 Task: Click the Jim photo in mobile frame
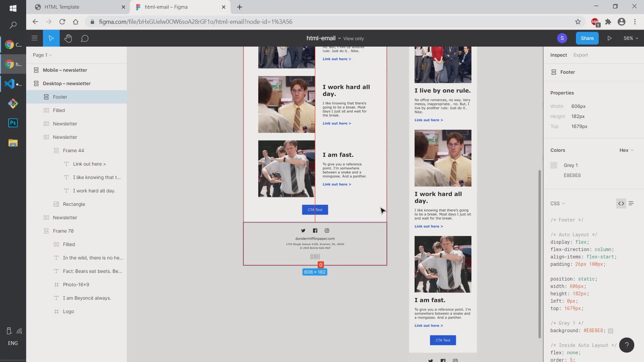pyautogui.click(x=443, y=158)
